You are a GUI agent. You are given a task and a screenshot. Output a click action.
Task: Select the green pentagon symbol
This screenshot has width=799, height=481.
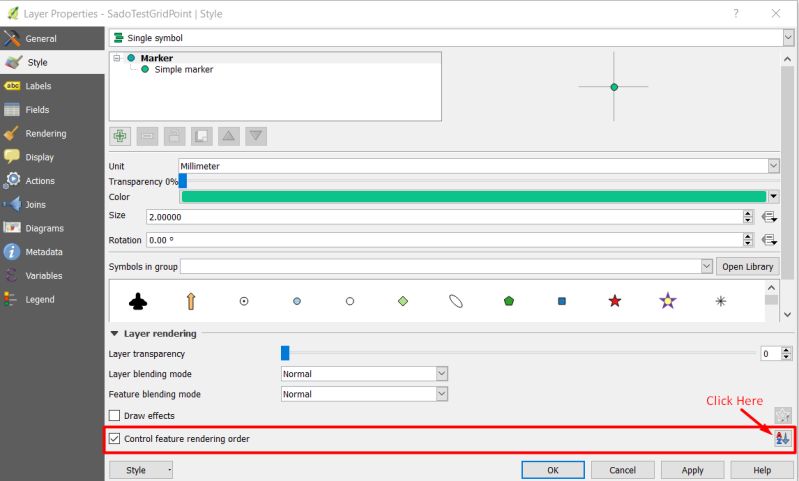pos(509,301)
